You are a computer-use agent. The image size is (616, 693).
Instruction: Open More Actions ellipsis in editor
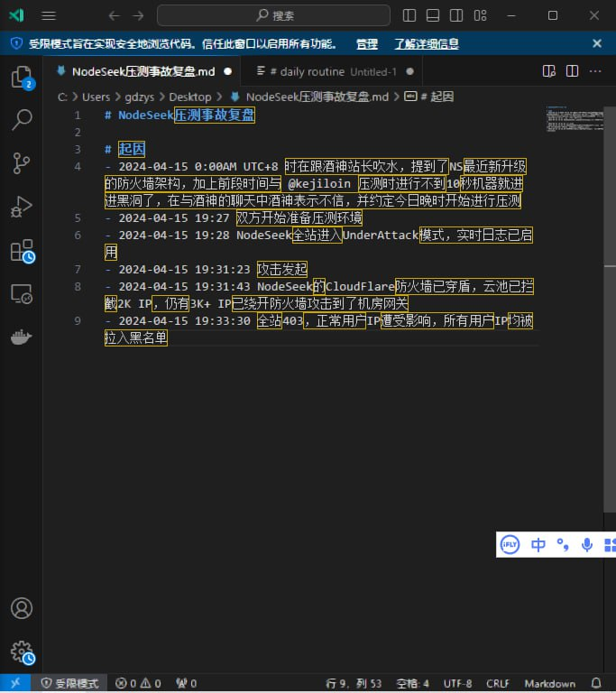pos(595,71)
